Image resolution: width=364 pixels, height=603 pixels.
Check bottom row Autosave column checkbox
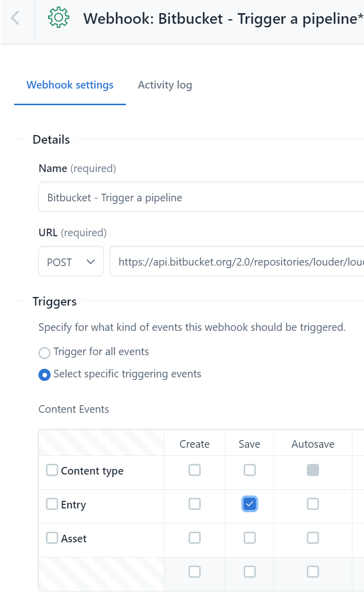(x=313, y=572)
